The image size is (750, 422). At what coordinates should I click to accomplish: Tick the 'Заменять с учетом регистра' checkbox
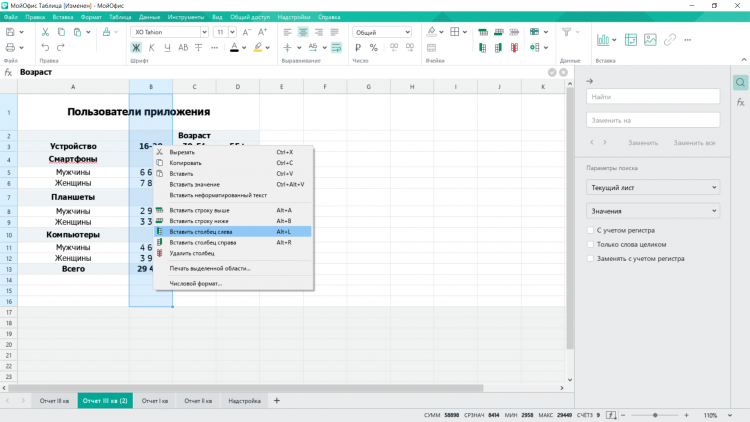pos(590,258)
